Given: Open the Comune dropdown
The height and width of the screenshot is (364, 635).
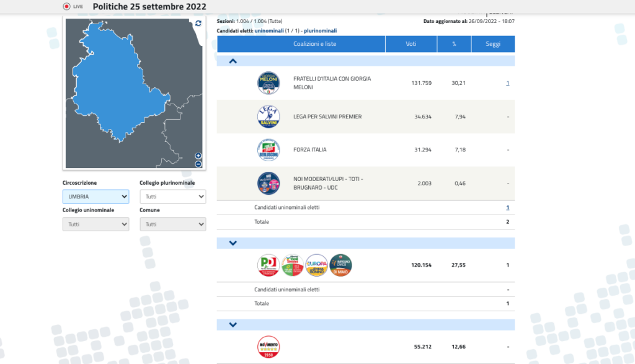Looking at the screenshot, I should [173, 224].
